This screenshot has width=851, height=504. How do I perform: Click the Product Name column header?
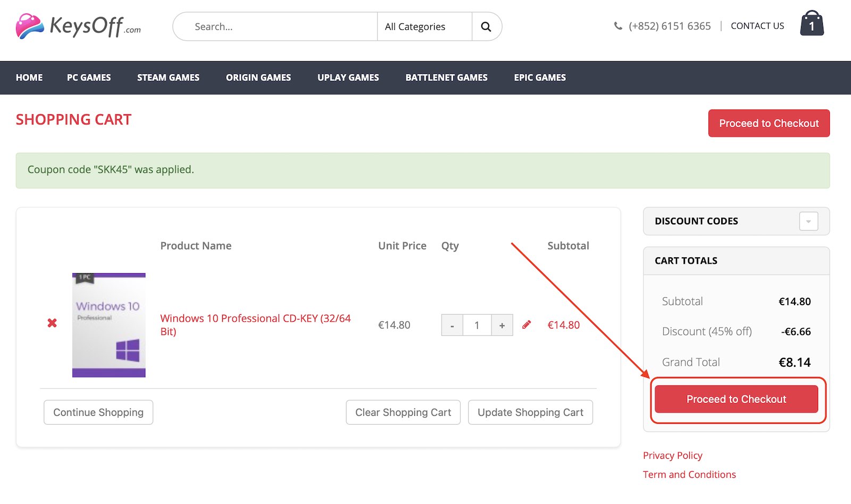click(196, 246)
